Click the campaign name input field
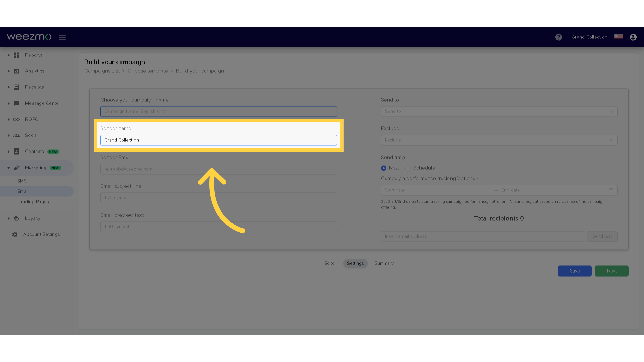Screen dimensions: 644x362 coord(219,111)
